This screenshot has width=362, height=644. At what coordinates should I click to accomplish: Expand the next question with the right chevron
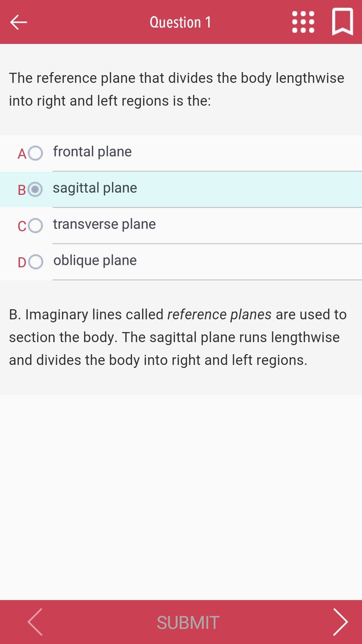point(340,622)
